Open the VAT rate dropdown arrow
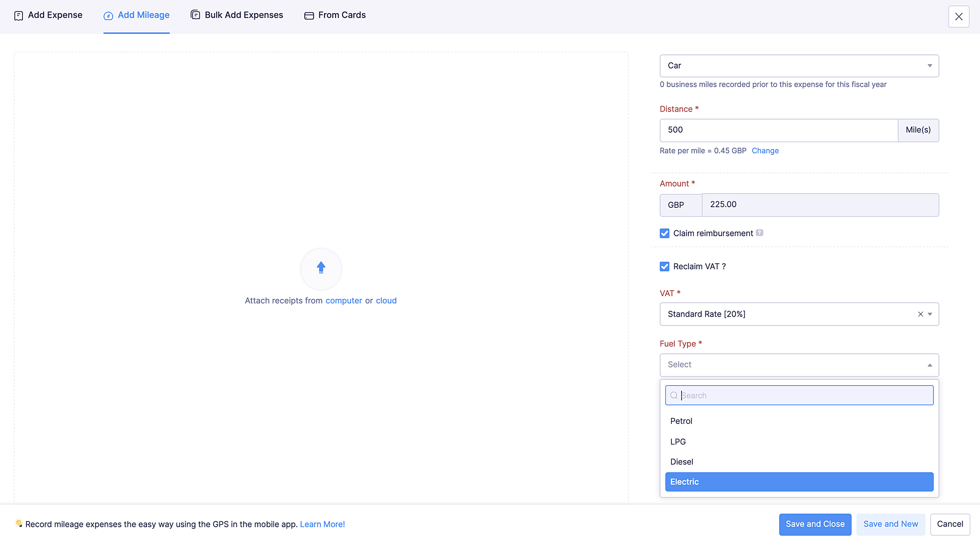The width and height of the screenshot is (980, 544). point(930,314)
